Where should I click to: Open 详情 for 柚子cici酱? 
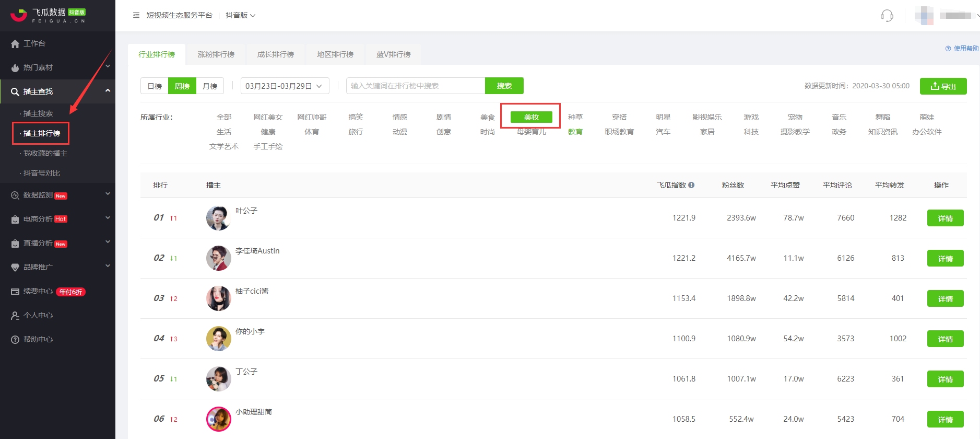click(x=946, y=298)
